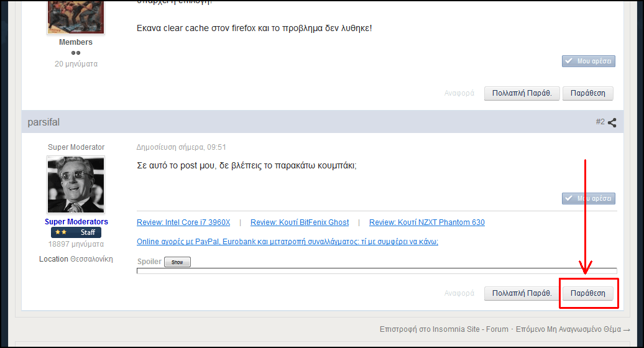Image resolution: width=644 pixels, height=348 pixels.
Task: Click the Members rank pips icon
Action: 76,53
